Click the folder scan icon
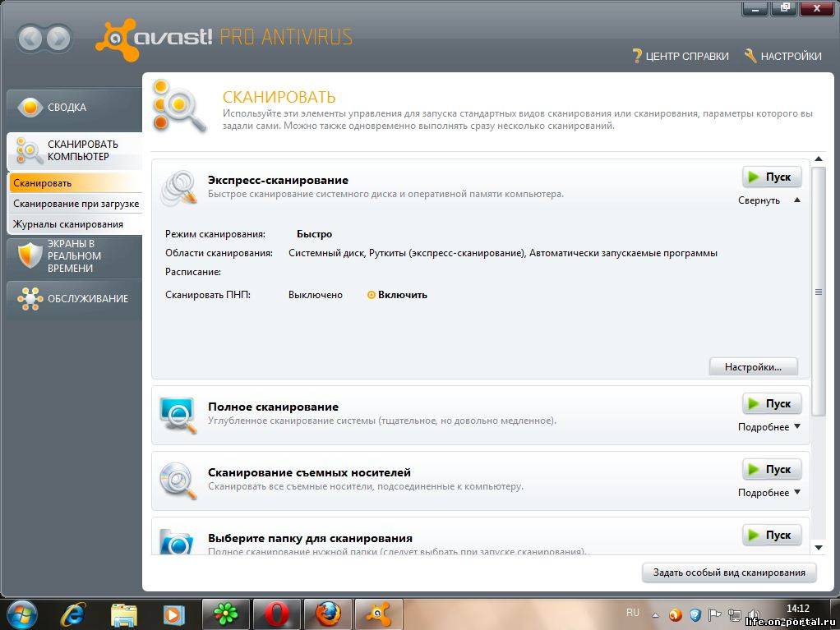 176,541
